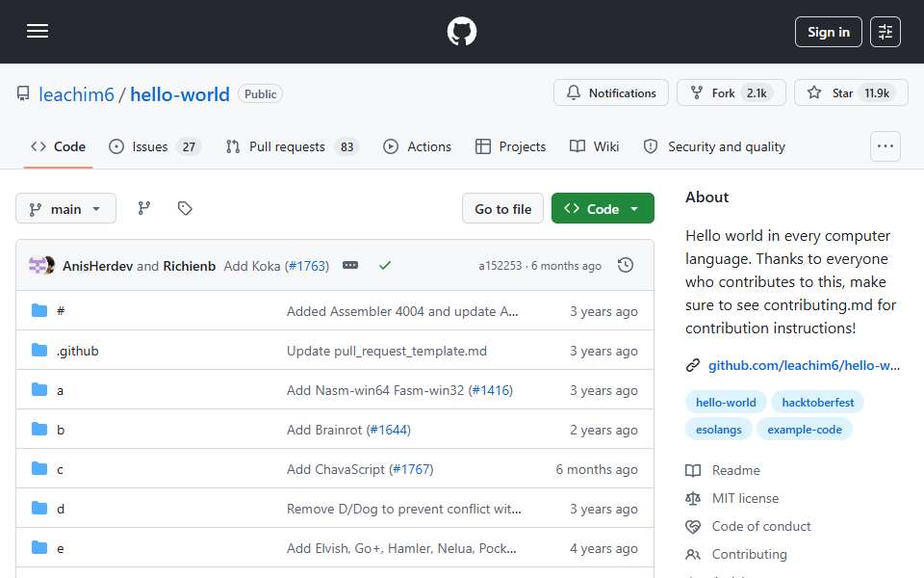The height and width of the screenshot is (578, 924).
Task: Click the star count 11.9k
Action: coord(877,93)
